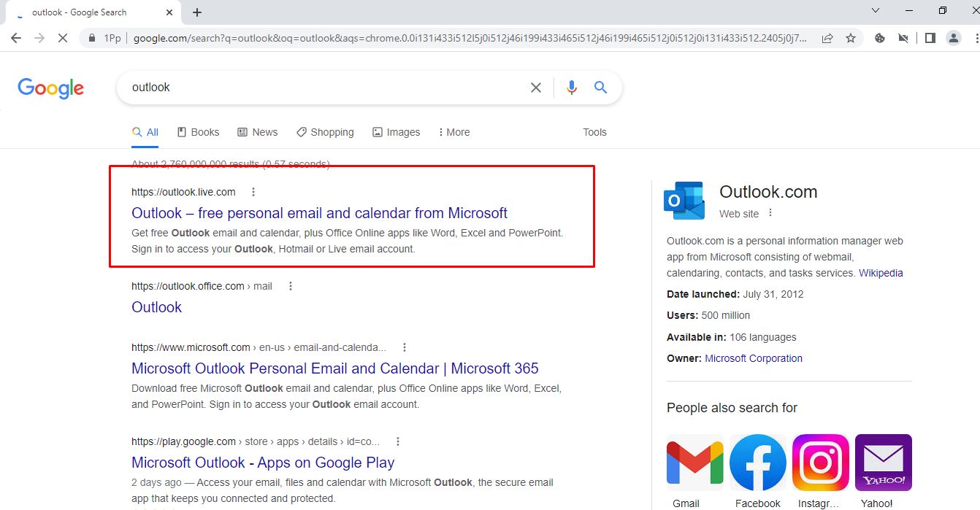This screenshot has width=980, height=510.
Task: Switch to the Images search tab
Action: [397, 132]
